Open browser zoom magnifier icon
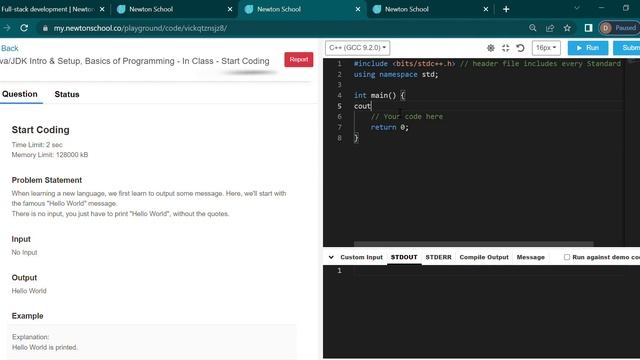This screenshot has height=360, width=640. coord(533,28)
